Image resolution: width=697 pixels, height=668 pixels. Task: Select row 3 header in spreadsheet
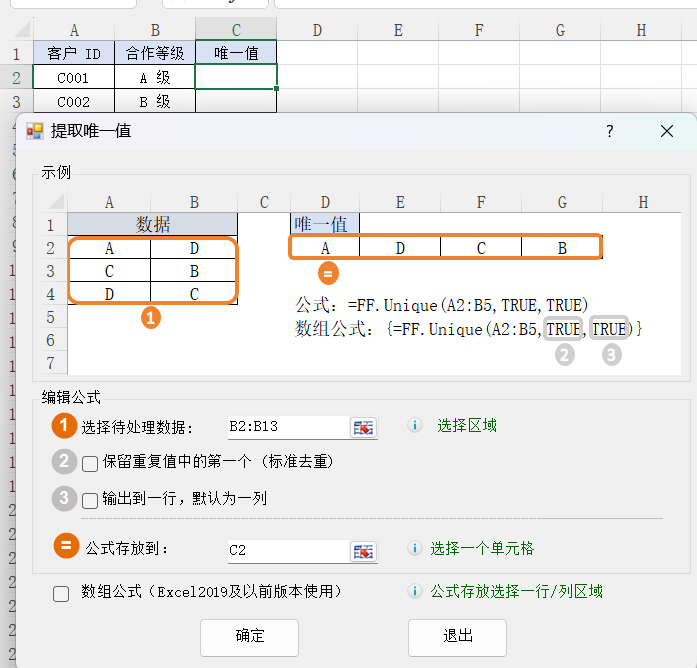click(16, 101)
